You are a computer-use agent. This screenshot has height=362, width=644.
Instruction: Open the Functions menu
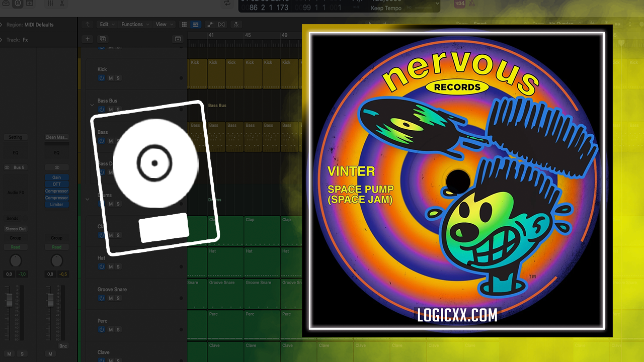pyautogui.click(x=134, y=24)
